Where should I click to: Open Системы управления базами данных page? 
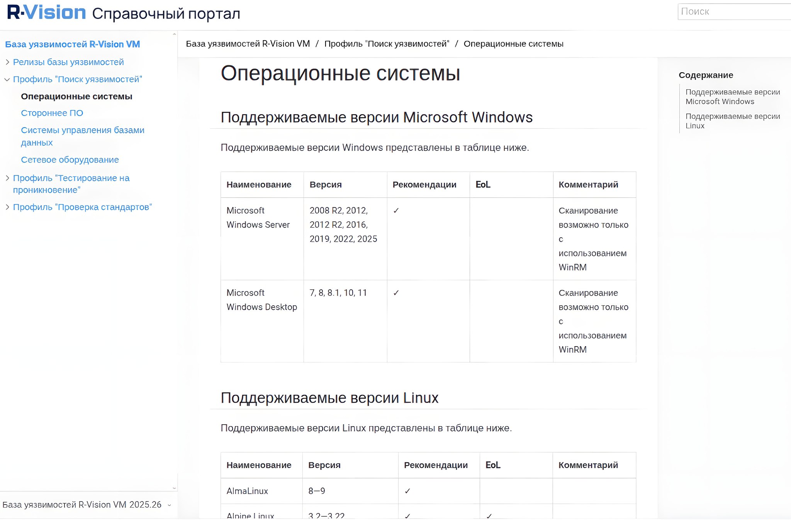tap(83, 136)
